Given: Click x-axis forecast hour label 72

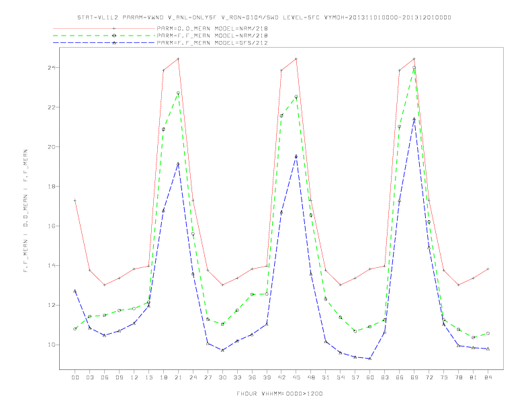Looking at the screenshot, I should click(429, 377).
